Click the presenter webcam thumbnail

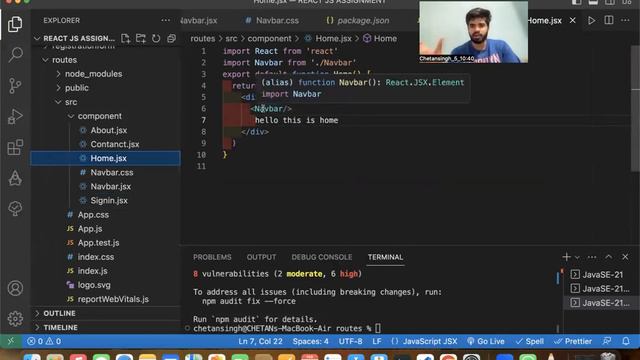coord(473,32)
